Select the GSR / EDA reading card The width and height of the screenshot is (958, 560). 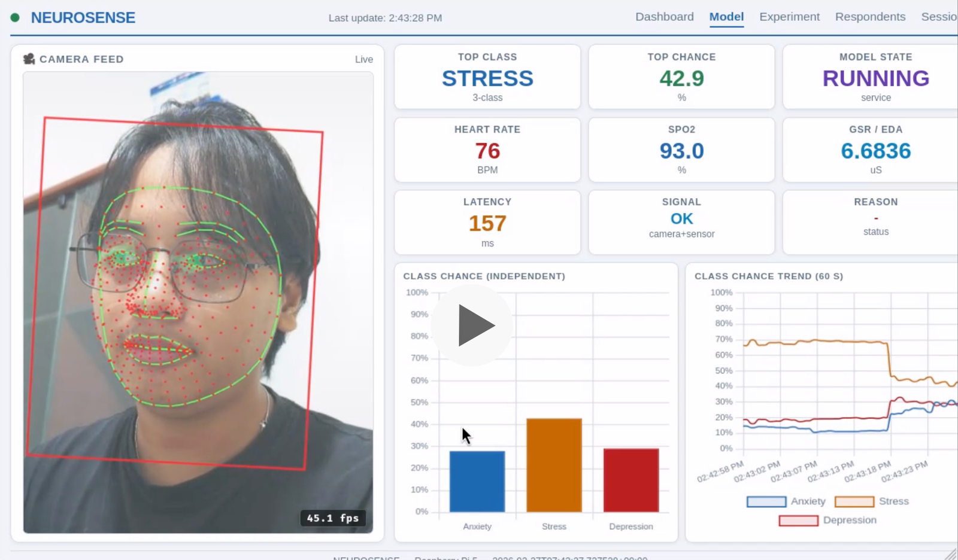click(x=875, y=150)
